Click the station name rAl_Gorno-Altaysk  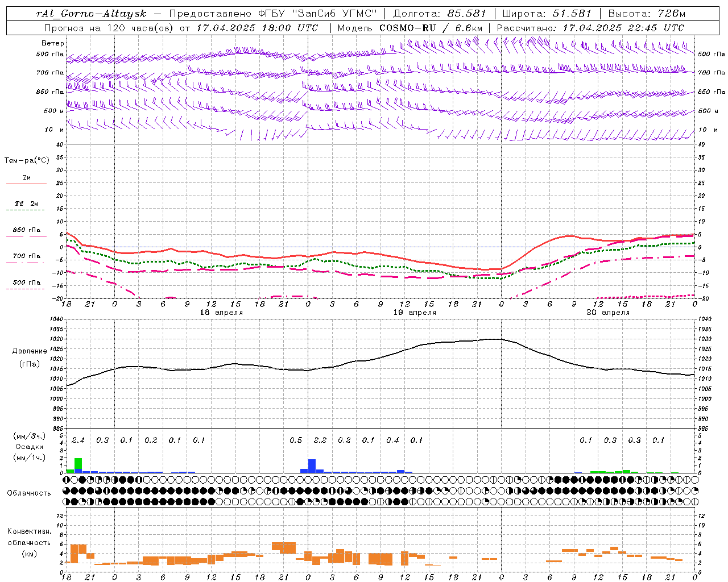coord(92,14)
